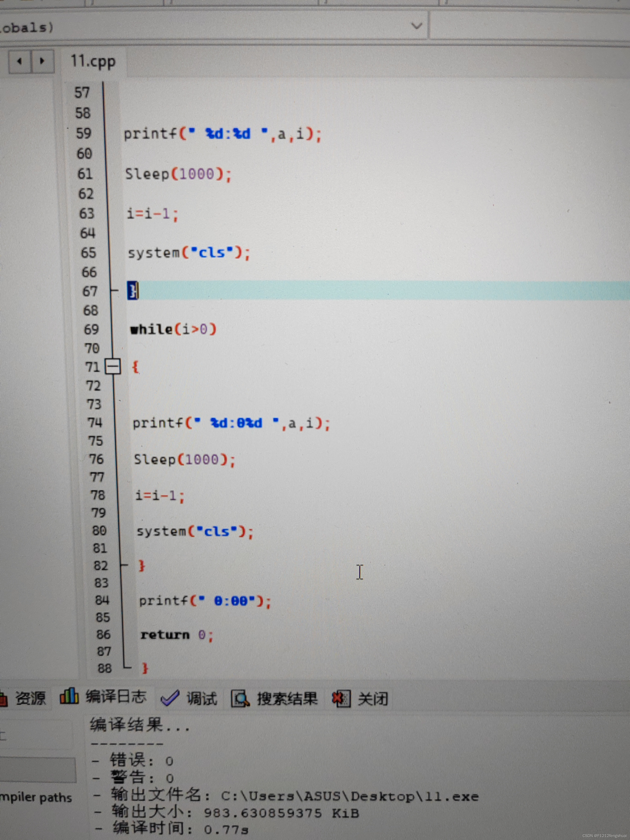Select the compiler paths entry at left
This screenshot has width=630, height=840.
(x=36, y=797)
